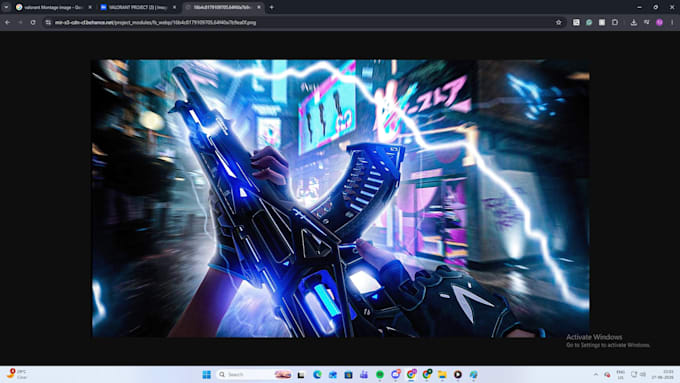View site information icon in address bar

48,23
